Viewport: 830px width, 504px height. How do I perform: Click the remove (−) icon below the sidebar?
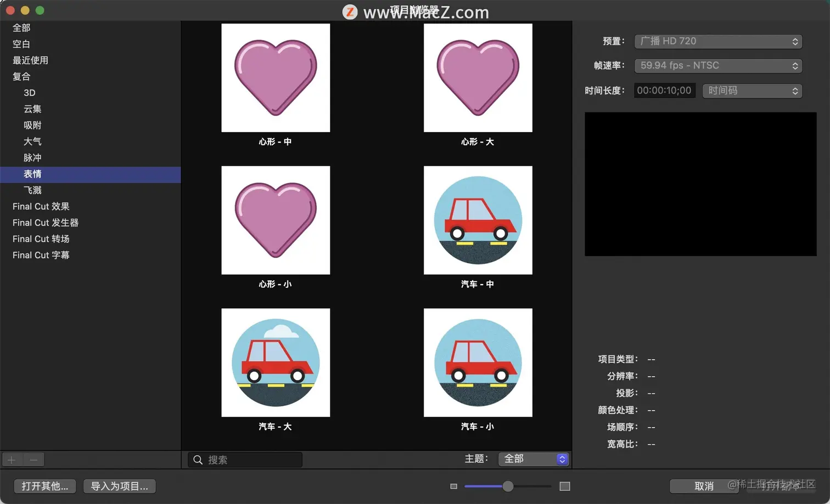[33, 460]
